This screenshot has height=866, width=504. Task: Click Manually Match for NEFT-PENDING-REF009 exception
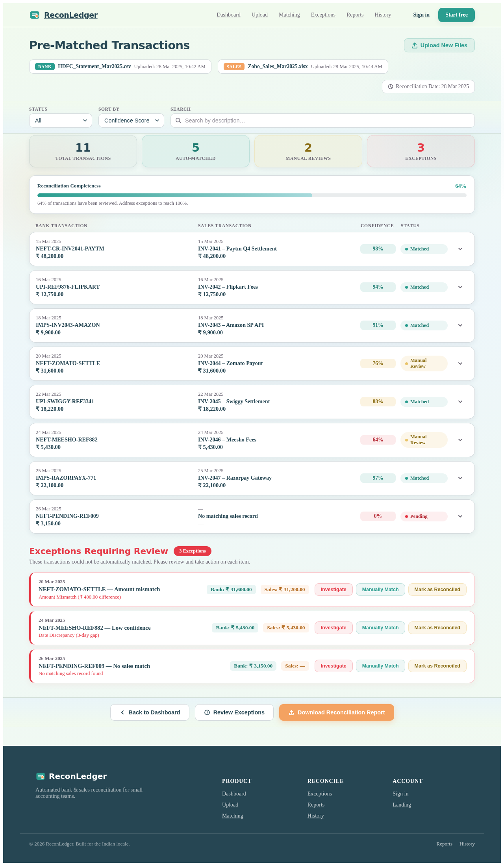tap(380, 666)
